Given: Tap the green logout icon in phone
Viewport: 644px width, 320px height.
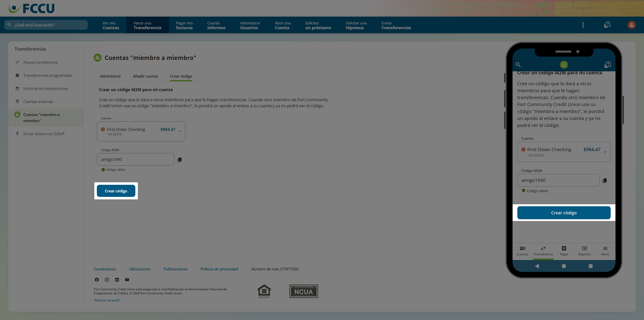Looking at the screenshot, I should [x=564, y=65].
